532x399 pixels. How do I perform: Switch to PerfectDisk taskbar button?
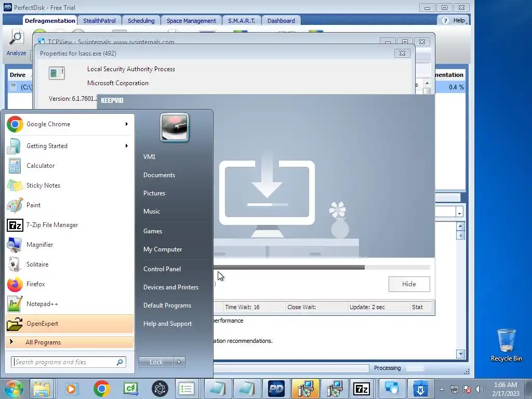(x=276, y=389)
